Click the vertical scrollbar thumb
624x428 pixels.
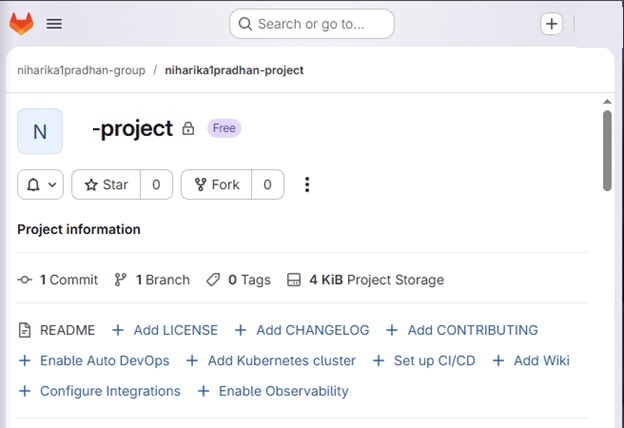click(607, 151)
